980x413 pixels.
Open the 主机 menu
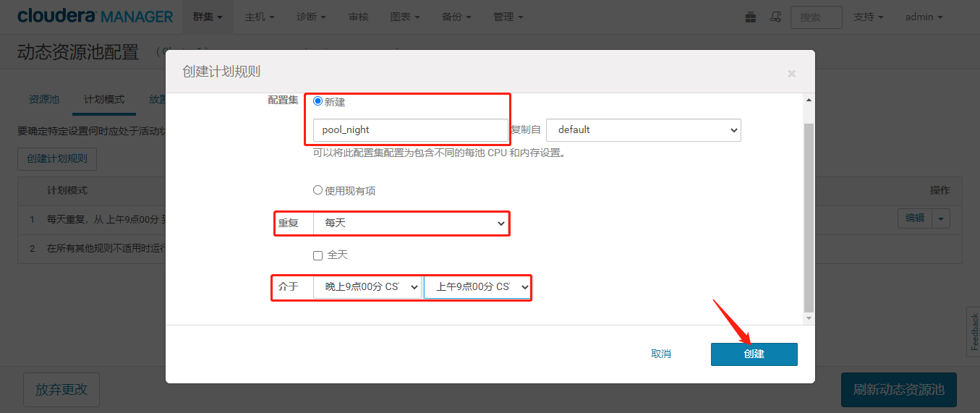tap(260, 17)
